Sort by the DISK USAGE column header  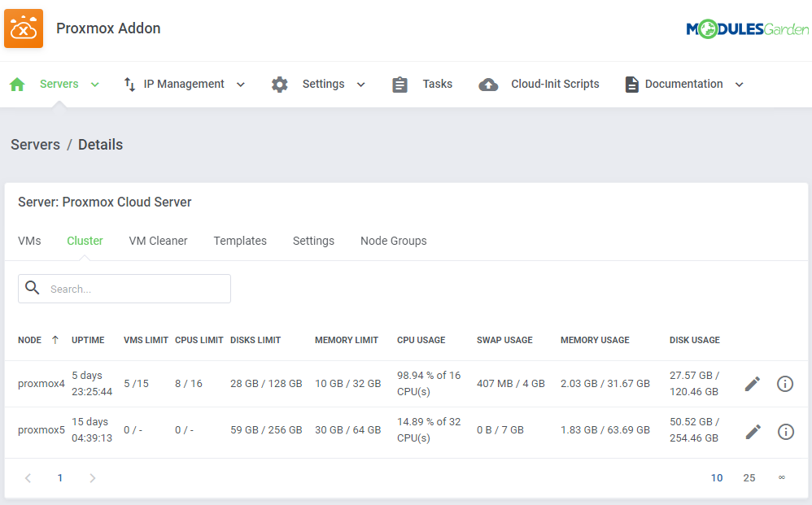[x=695, y=340]
